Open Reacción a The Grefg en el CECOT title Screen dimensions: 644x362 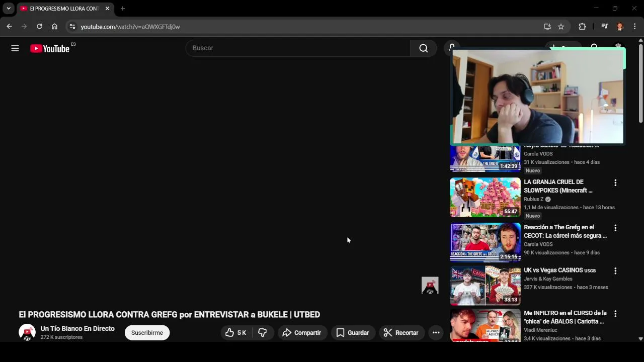(x=566, y=231)
